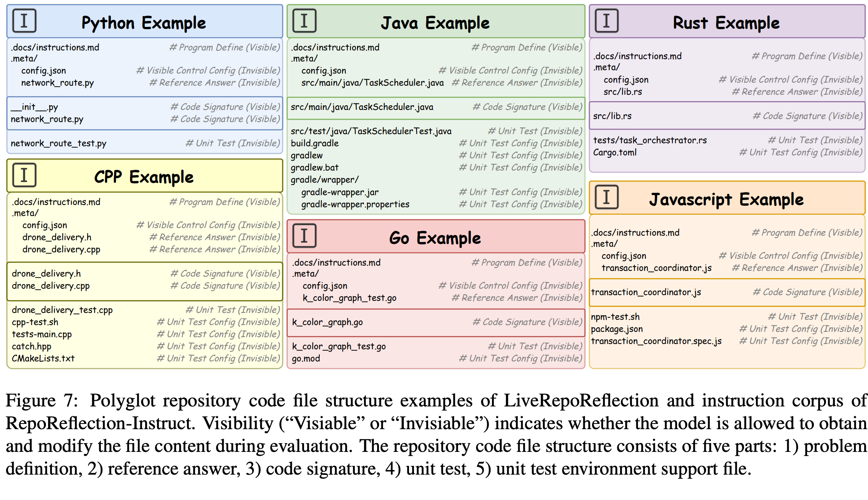This screenshot has width=868, height=500.
Task: Select the 'Rust Example' heading
Action: point(726,23)
